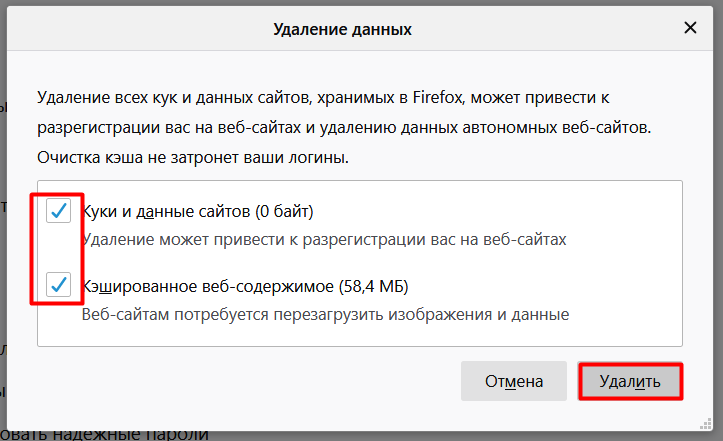Click the background text "надежные пароли"
The width and height of the screenshot is (723, 441).
pyautogui.click(x=140, y=434)
